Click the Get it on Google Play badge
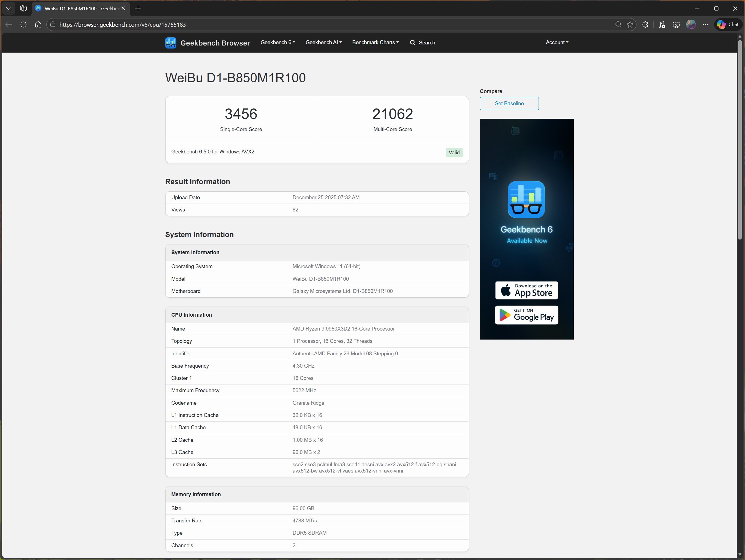 [x=526, y=315]
